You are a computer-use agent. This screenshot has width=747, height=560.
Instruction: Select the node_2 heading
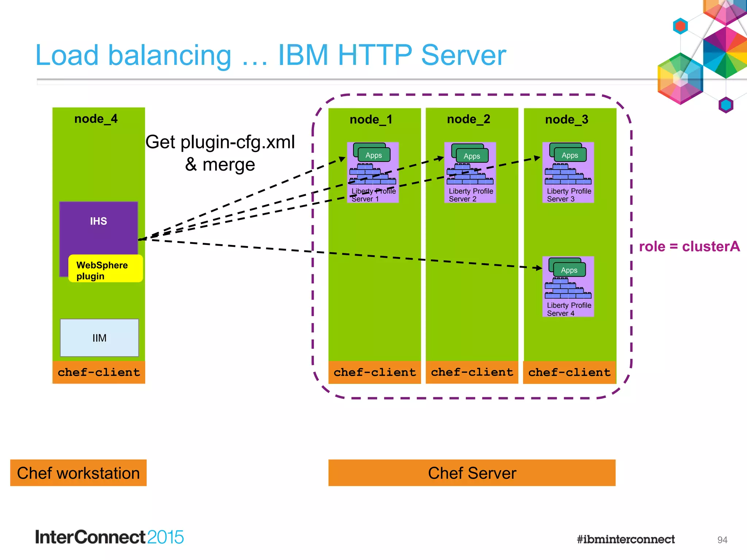468,119
